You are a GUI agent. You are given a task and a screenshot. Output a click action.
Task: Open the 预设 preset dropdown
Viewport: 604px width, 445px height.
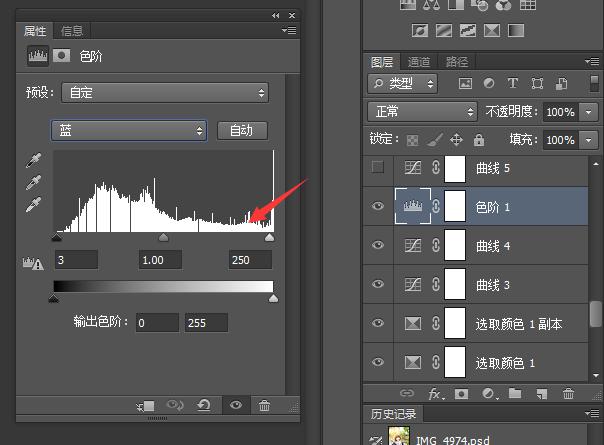pyautogui.click(x=165, y=93)
